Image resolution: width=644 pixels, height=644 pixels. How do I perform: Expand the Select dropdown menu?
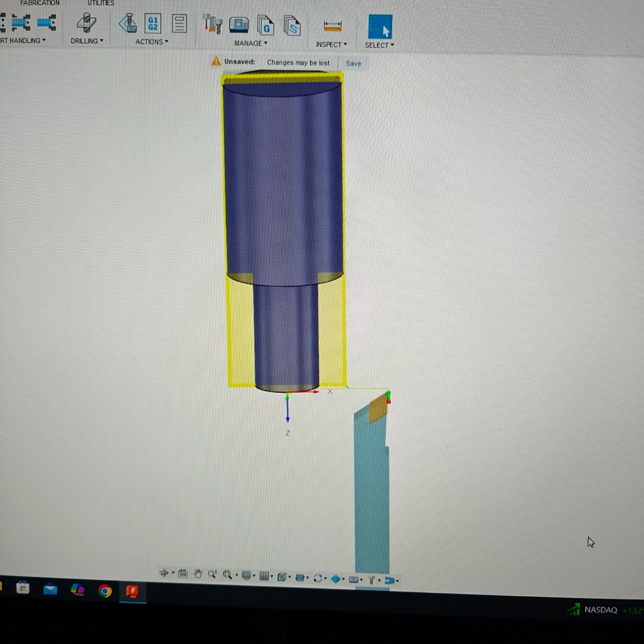(392, 45)
